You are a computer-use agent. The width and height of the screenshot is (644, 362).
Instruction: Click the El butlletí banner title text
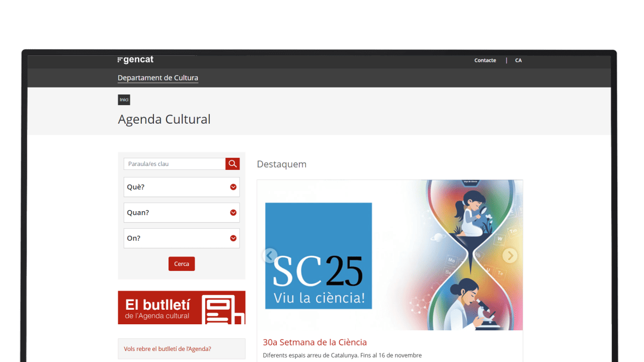(x=157, y=305)
